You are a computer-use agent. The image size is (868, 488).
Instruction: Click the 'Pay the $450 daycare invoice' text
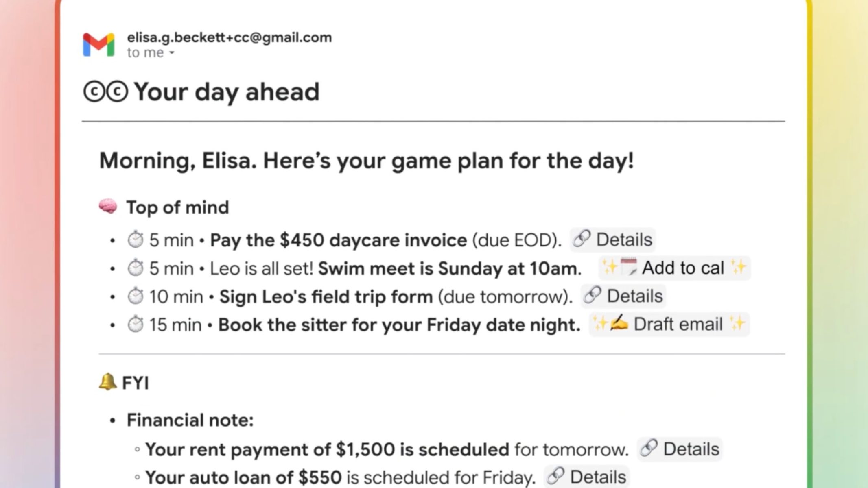[338, 240]
